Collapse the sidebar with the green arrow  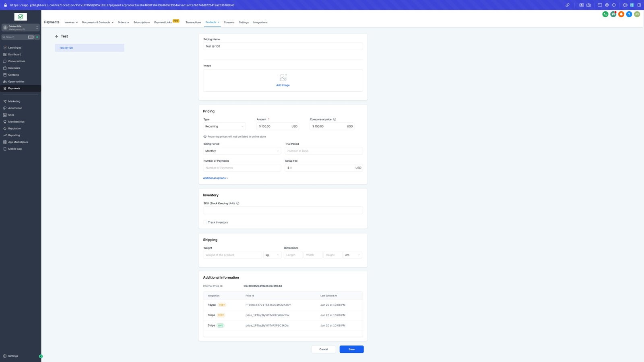click(x=41, y=356)
